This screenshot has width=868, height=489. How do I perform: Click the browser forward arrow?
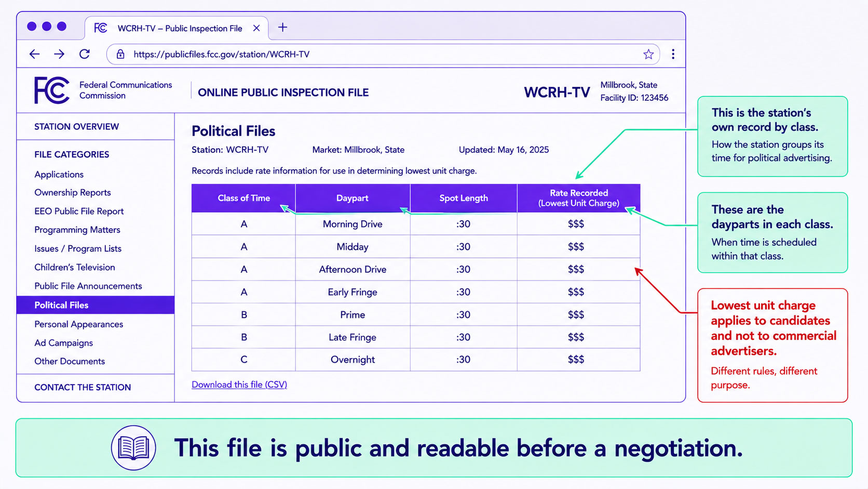pos(59,54)
